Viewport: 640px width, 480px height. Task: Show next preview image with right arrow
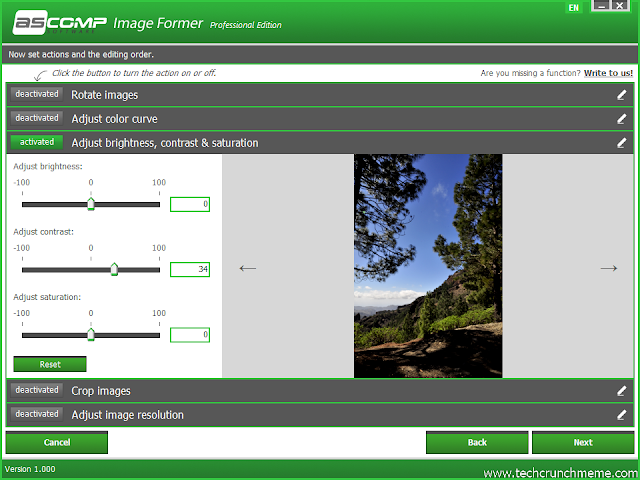point(609,268)
